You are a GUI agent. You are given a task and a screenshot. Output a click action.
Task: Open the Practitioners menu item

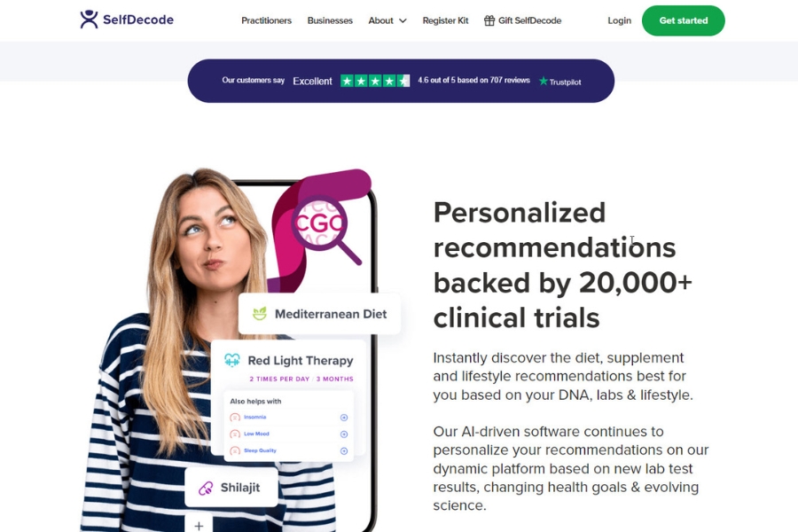coord(266,20)
